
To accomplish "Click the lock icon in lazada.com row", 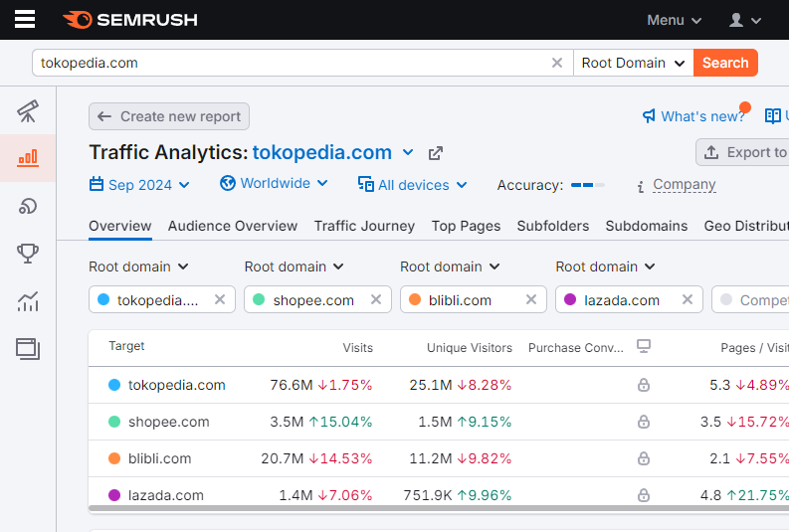I will 644,495.
